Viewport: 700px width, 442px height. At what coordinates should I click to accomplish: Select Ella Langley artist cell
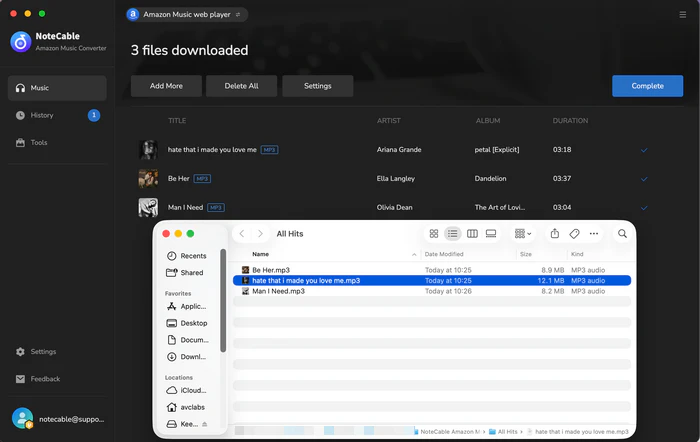[396, 179]
